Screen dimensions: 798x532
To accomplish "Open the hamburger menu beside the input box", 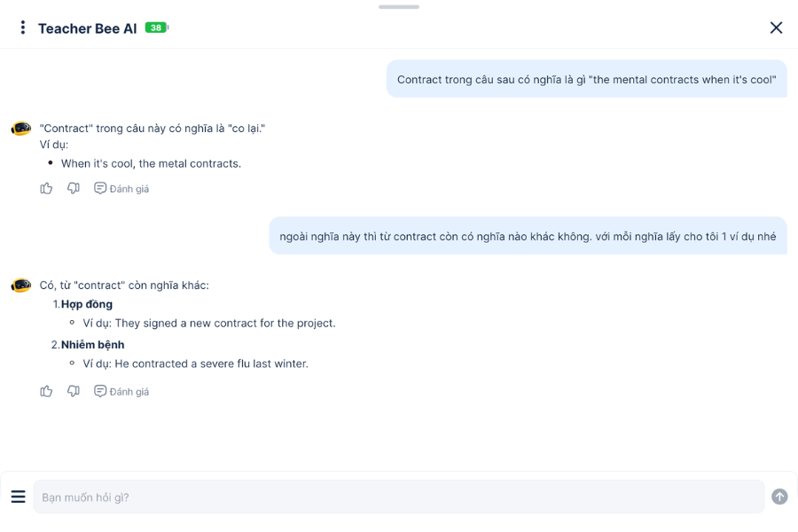I will coord(18,497).
